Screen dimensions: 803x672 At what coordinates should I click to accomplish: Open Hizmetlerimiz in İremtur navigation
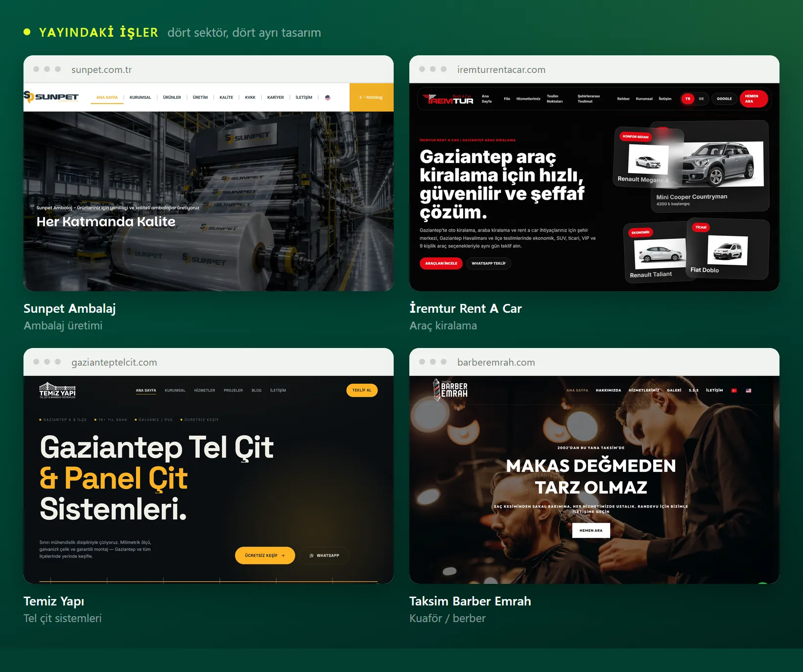(528, 99)
